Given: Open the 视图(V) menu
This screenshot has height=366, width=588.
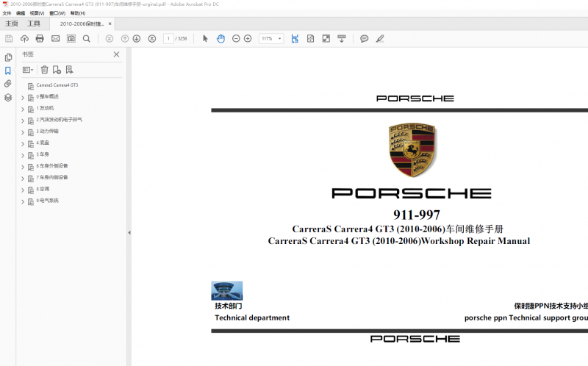Looking at the screenshot, I should tap(37, 13).
